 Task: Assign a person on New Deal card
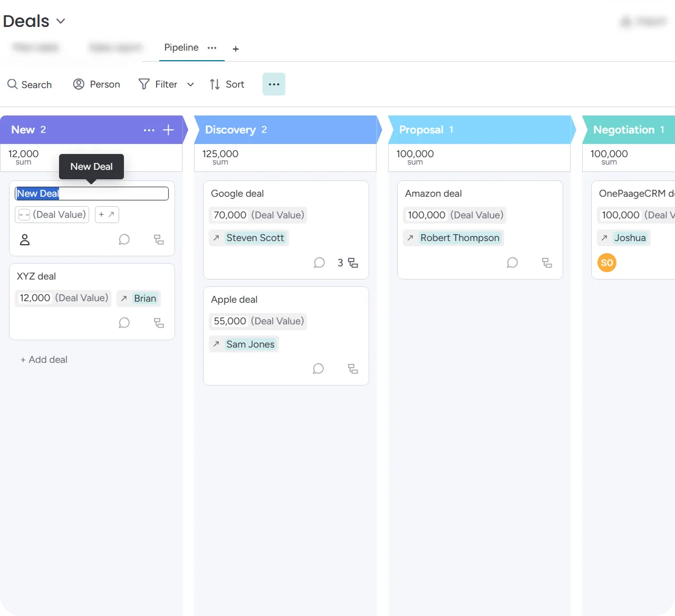[25, 240]
